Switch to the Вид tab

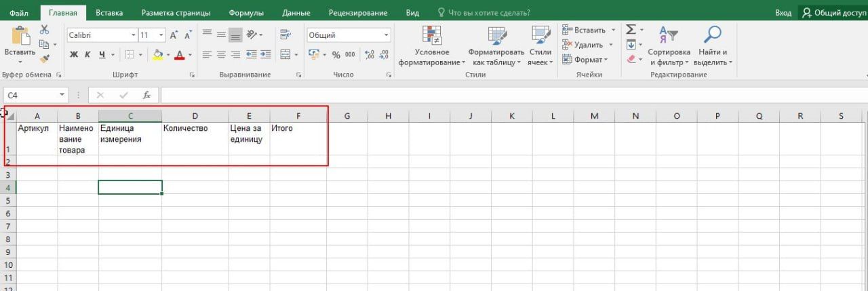(412, 12)
